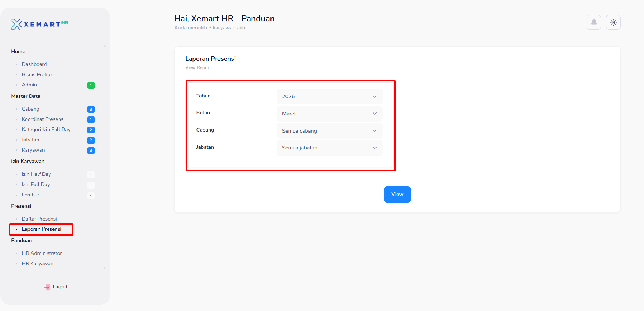644x311 pixels.
Task: Click the Cabang count badge
Action: coord(91,110)
